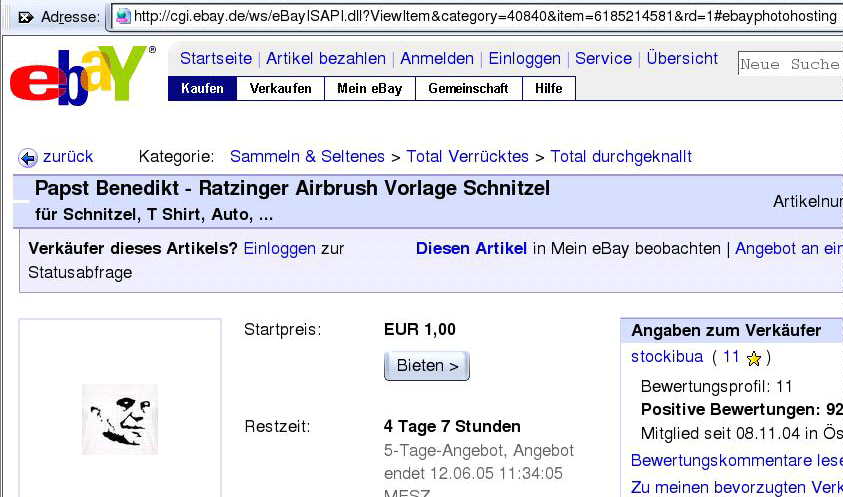Open the Kaufen tab
843x497 pixels.
pos(202,88)
